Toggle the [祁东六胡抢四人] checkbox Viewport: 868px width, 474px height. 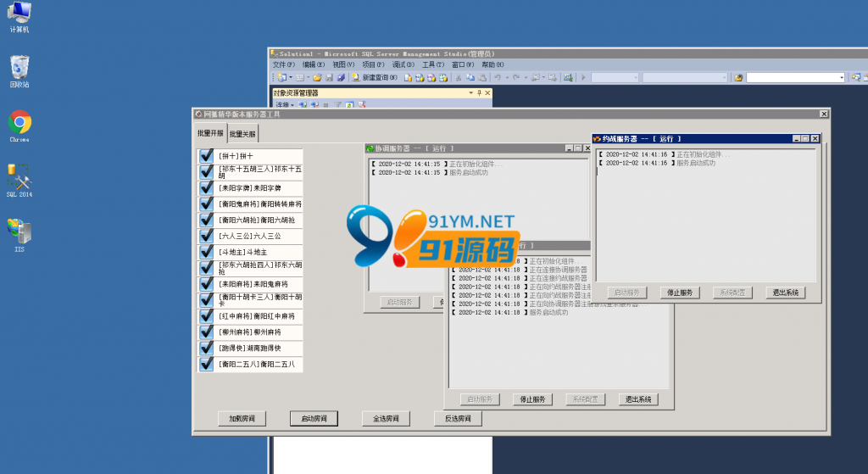tap(207, 268)
